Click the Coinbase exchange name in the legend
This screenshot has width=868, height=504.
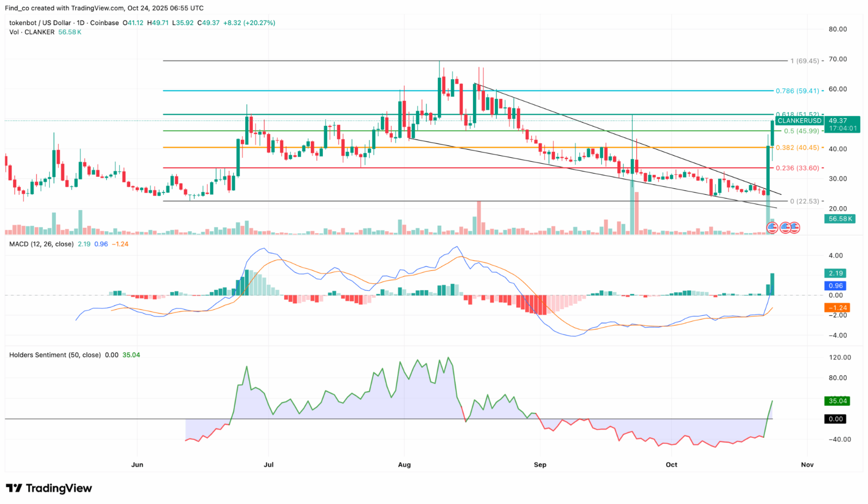(105, 23)
